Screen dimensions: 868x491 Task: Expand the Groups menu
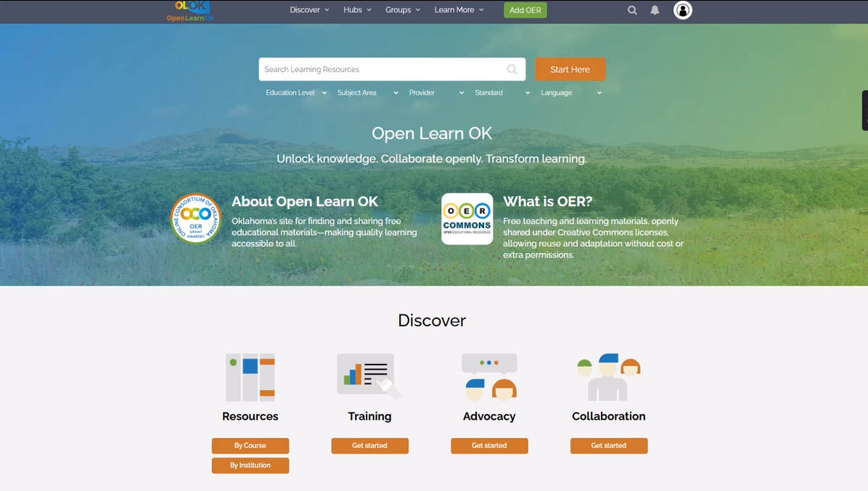[x=403, y=10]
